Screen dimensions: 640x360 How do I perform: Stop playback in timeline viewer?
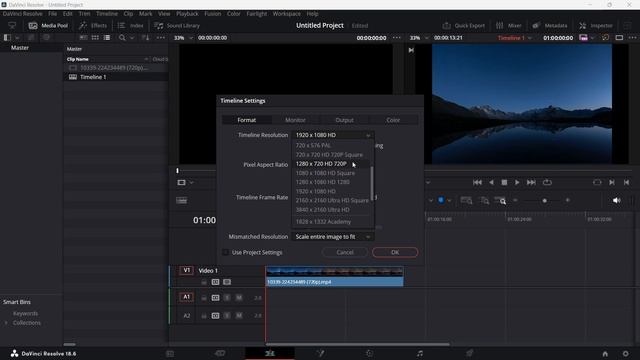tap(504, 182)
